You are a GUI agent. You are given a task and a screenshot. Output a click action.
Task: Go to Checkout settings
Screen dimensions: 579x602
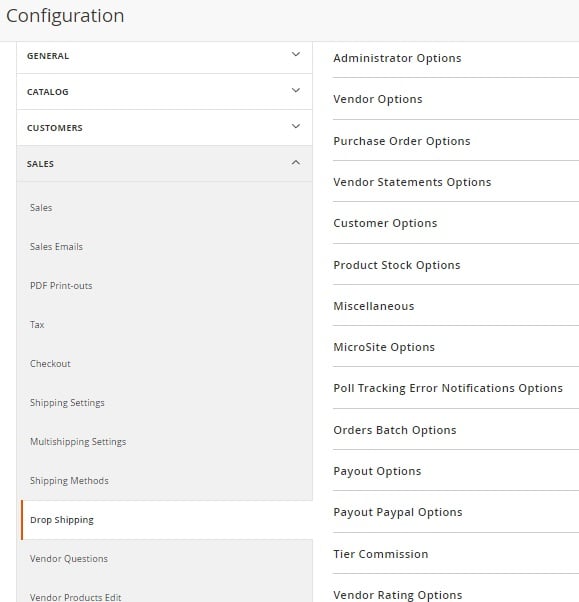click(50, 364)
